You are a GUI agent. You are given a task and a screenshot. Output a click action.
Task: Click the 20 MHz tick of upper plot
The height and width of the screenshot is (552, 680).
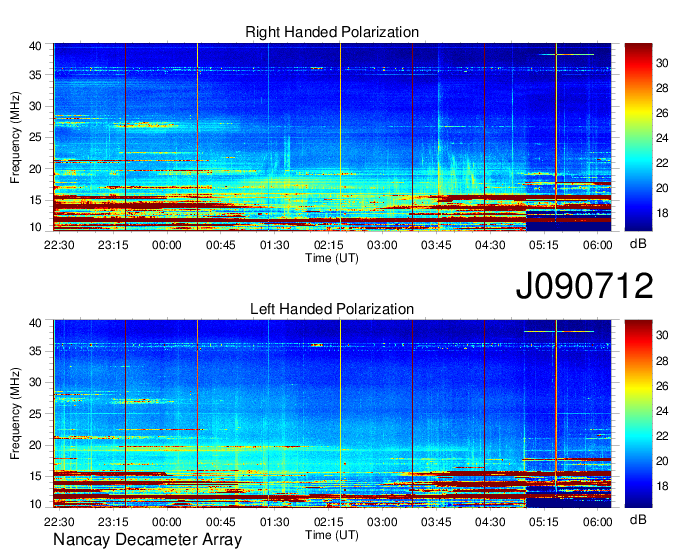pos(35,169)
